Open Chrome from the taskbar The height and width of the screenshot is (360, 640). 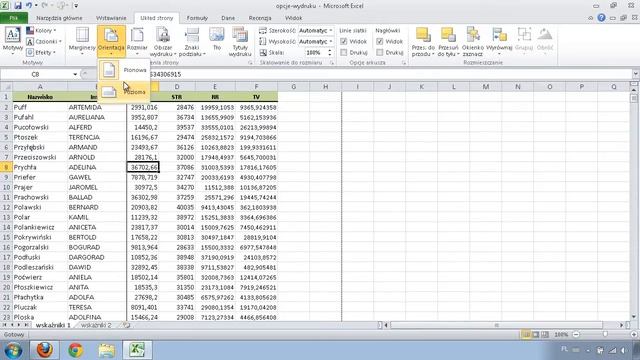tap(75, 350)
